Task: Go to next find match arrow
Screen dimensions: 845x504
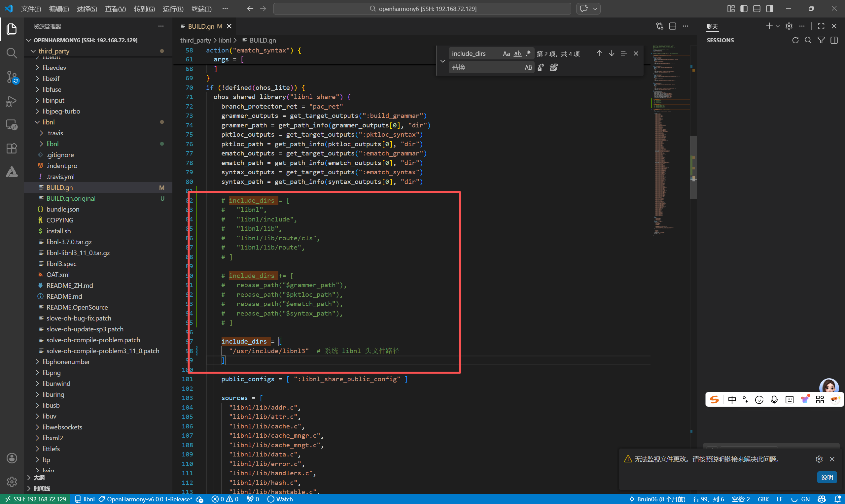Action: click(611, 53)
